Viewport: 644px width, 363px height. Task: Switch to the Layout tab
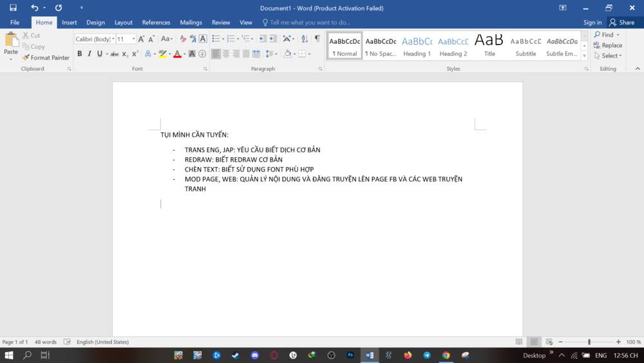pyautogui.click(x=123, y=23)
